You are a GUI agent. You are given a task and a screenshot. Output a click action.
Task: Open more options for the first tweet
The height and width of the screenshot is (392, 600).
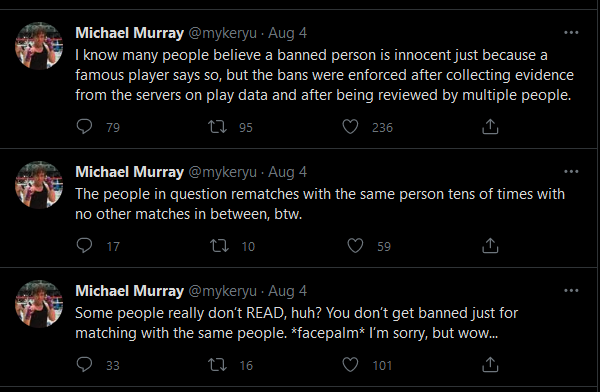tap(571, 33)
